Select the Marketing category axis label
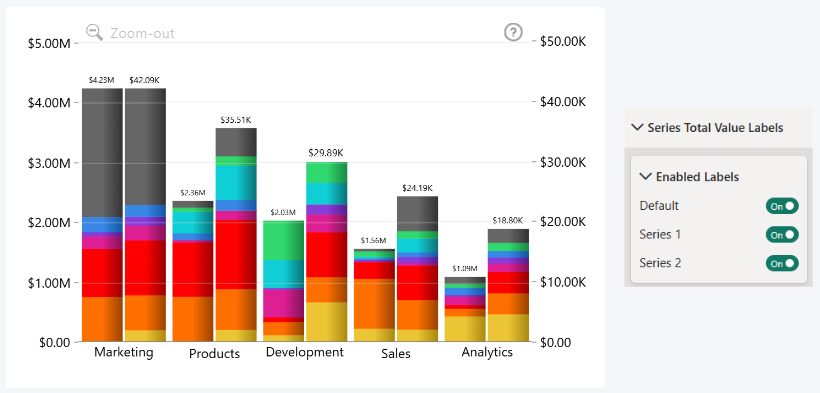The width and height of the screenshot is (820, 393). [124, 352]
